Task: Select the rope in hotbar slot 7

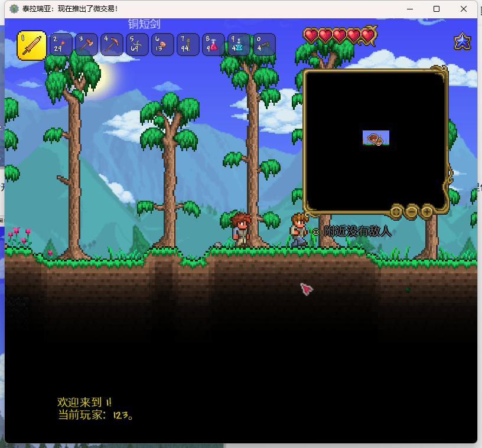Action: coord(188,44)
